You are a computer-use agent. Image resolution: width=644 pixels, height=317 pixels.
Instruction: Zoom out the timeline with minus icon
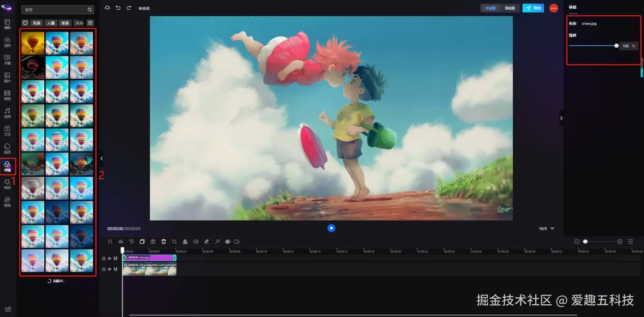[x=577, y=242]
